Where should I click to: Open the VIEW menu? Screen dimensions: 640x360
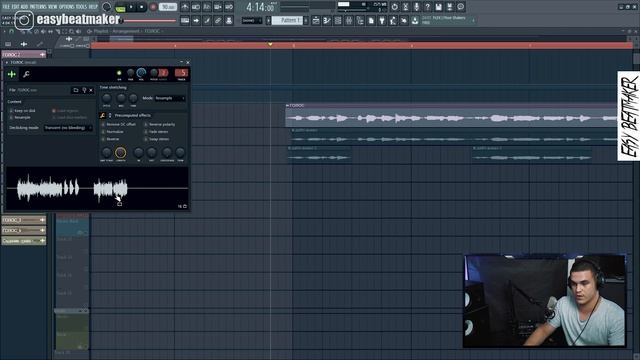[53, 7]
